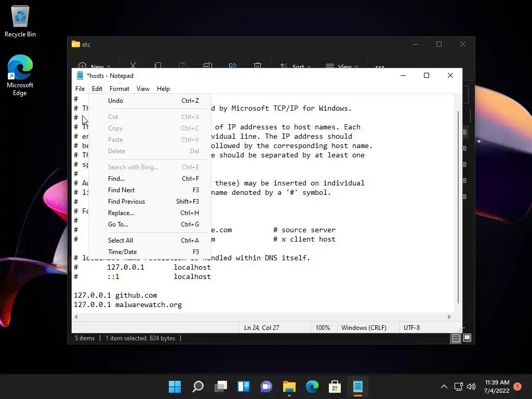This screenshot has width=532, height=399.
Task: Insert Time/Date from the Edit menu
Action: (x=150, y=252)
